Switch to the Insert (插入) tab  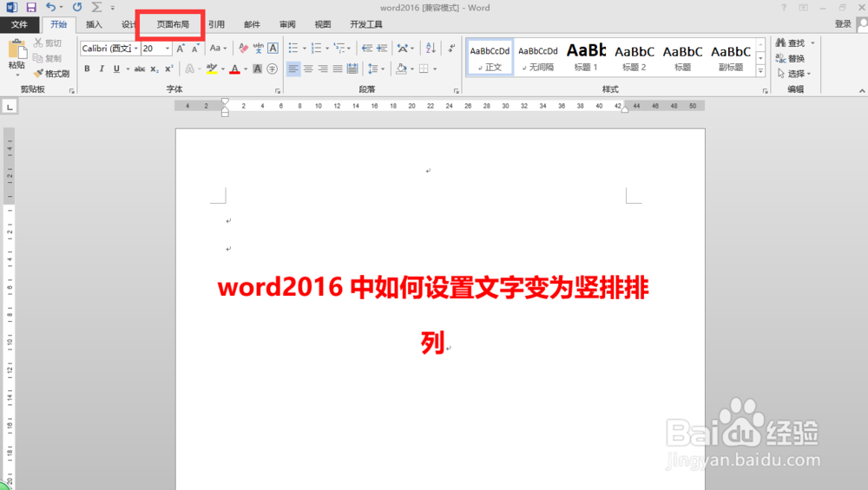click(x=94, y=24)
